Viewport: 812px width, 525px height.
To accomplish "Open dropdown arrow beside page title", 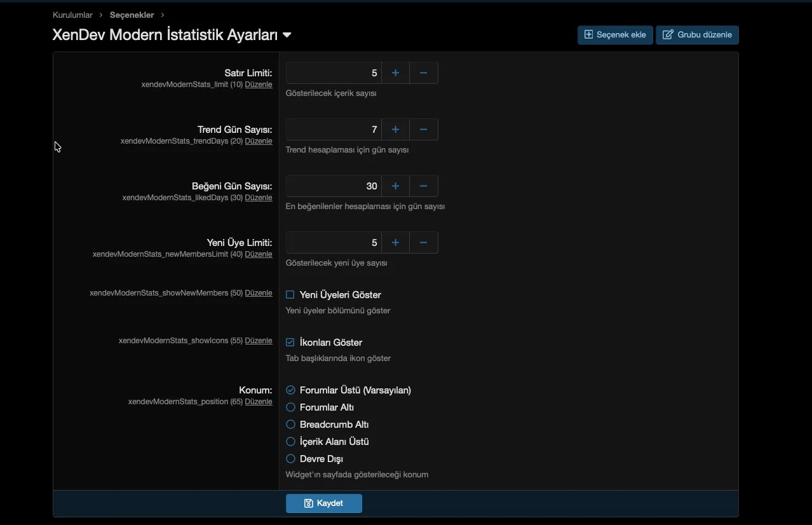I will pos(287,36).
